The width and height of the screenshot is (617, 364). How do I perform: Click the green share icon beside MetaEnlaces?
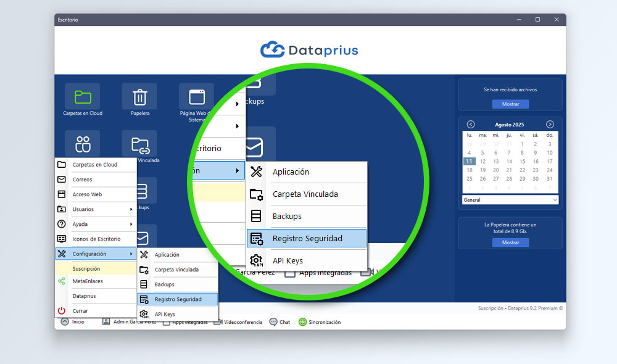[x=62, y=281]
